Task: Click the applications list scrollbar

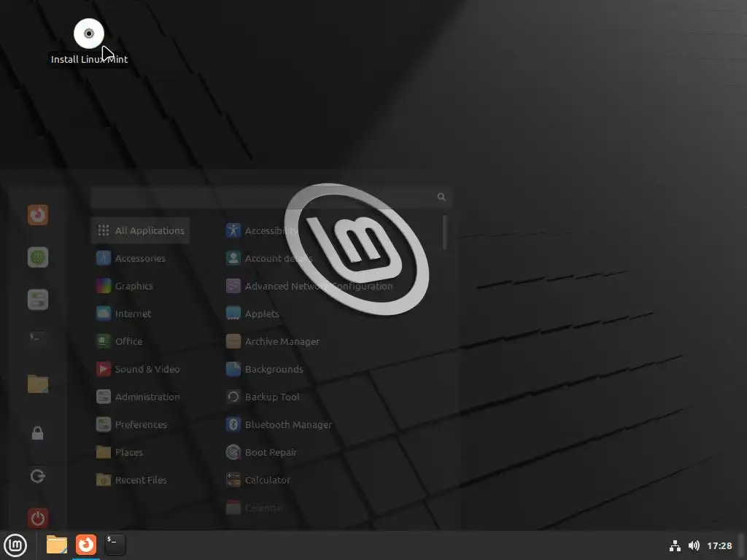Action: pyautogui.click(x=444, y=232)
